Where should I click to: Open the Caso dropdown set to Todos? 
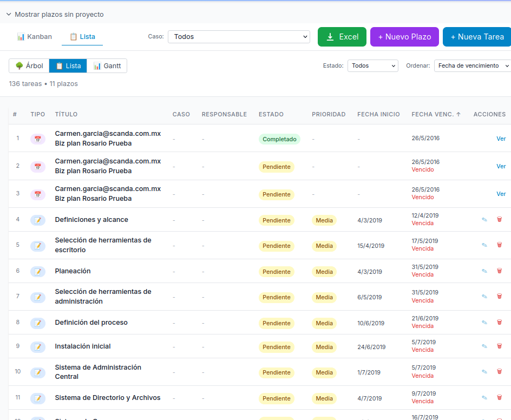(239, 37)
